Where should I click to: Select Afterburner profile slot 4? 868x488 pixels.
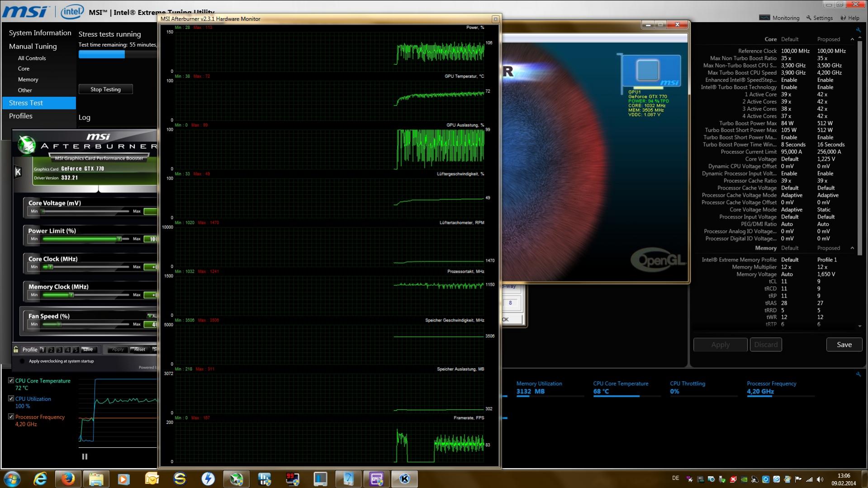67,350
